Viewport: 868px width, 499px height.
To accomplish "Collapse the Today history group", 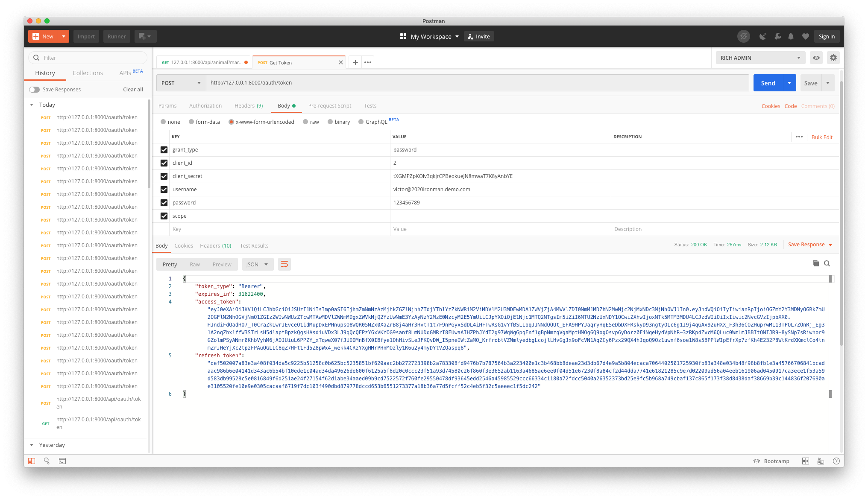I will pos(32,105).
